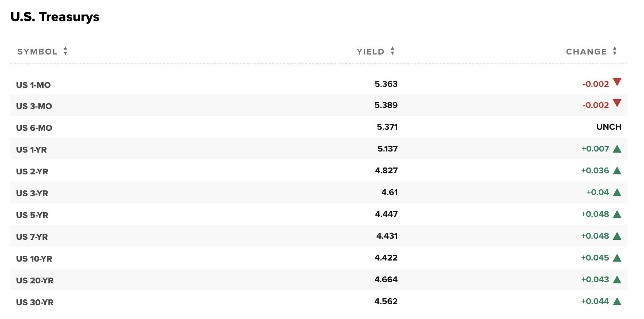644x319 pixels.
Task: Click the UNCH change value for US 6-MO
Action: point(609,127)
